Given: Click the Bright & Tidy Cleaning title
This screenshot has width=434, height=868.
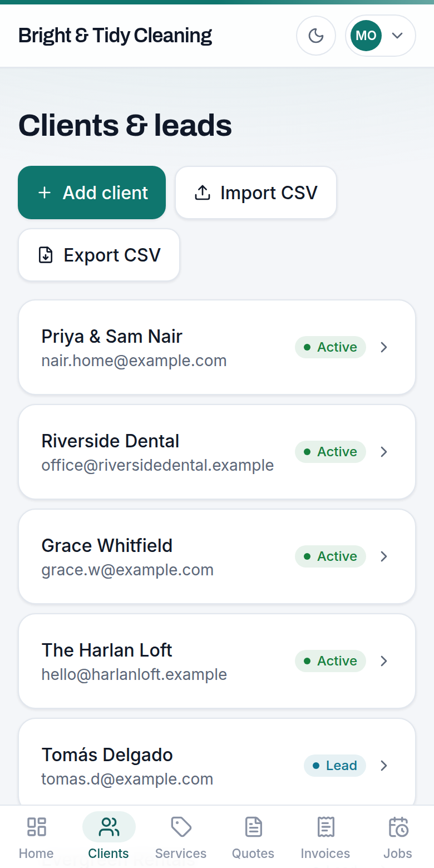Looking at the screenshot, I should [x=115, y=36].
